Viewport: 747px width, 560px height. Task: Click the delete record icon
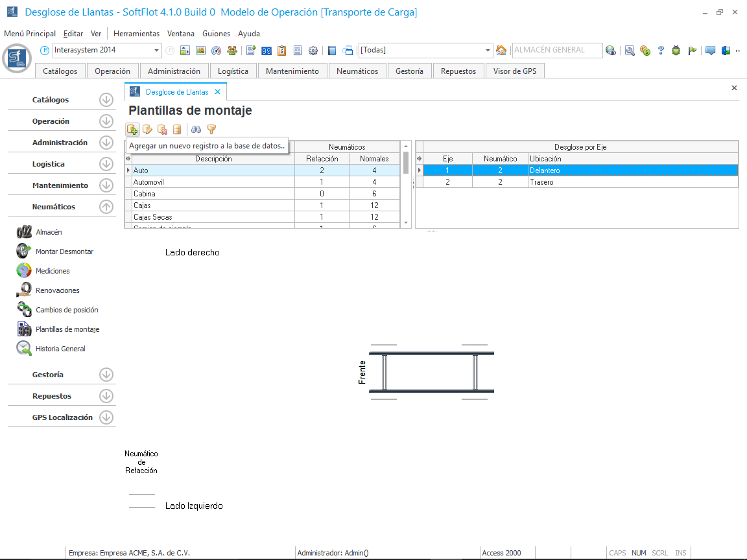click(162, 130)
